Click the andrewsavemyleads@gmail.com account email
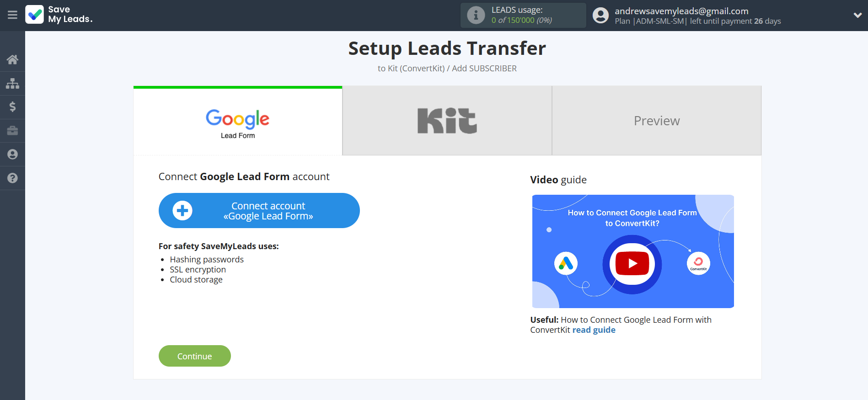The width and height of the screenshot is (868, 400). point(681,11)
